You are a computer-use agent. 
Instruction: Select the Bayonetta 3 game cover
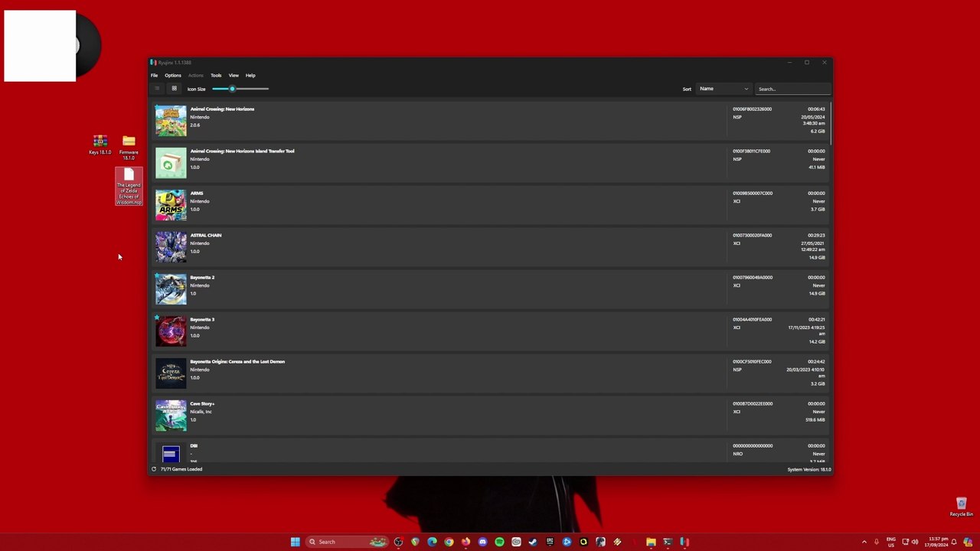[171, 331]
